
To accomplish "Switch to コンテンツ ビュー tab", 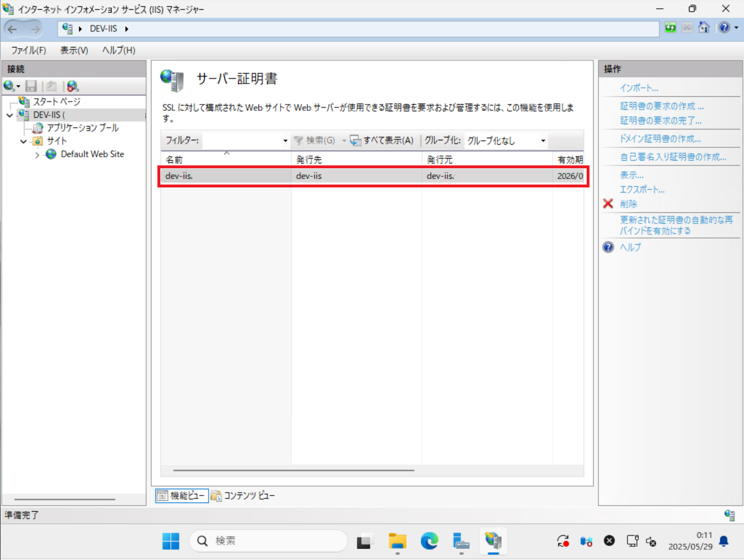I will click(x=243, y=496).
